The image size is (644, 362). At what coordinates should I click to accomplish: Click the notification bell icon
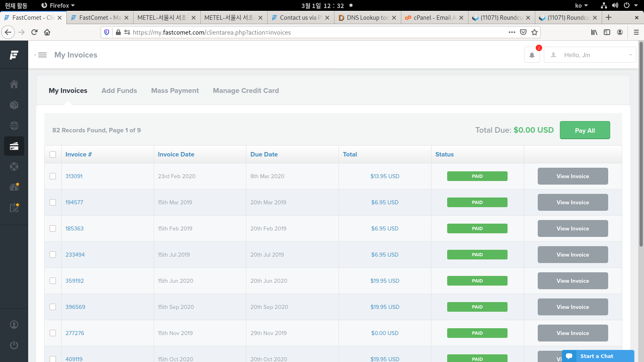coord(532,55)
